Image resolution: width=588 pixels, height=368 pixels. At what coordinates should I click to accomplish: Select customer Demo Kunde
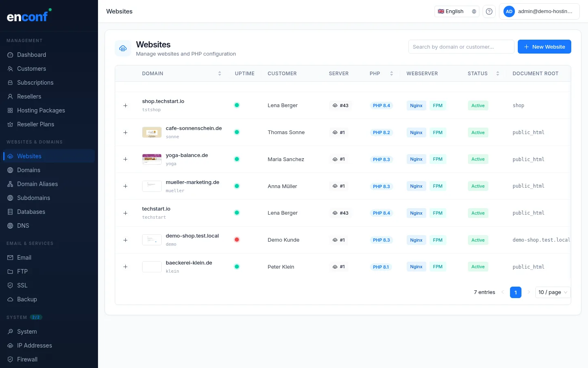click(283, 240)
